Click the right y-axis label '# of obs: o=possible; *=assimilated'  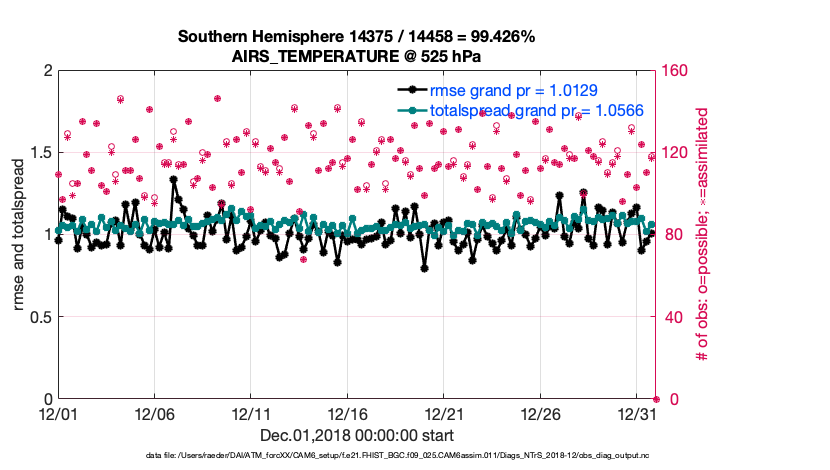(701, 234)
